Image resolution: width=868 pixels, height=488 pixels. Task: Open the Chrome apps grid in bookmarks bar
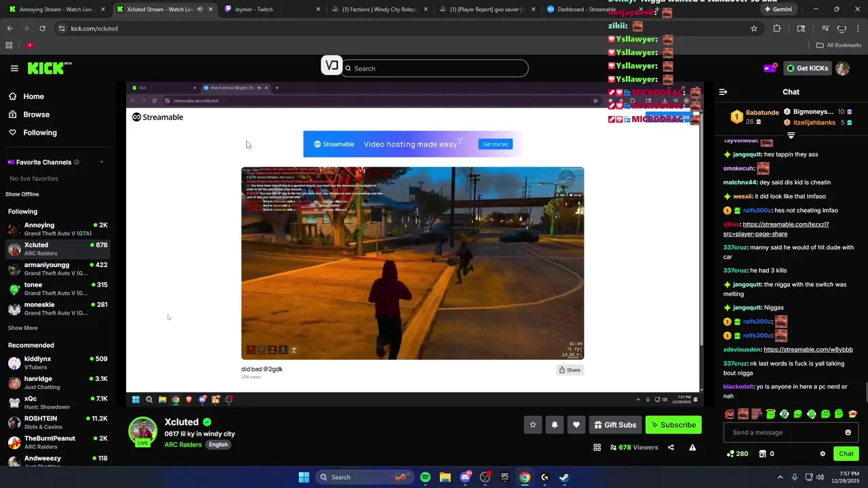coord(9,45)
